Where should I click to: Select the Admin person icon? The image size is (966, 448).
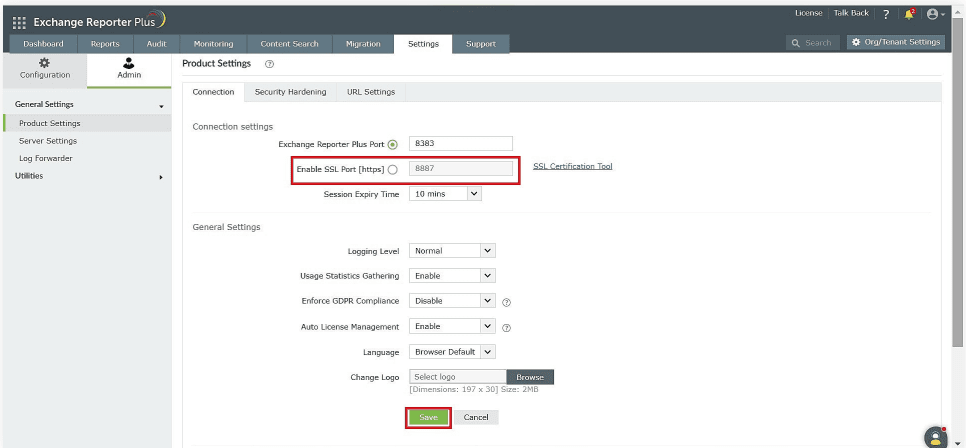coord(129,63)
